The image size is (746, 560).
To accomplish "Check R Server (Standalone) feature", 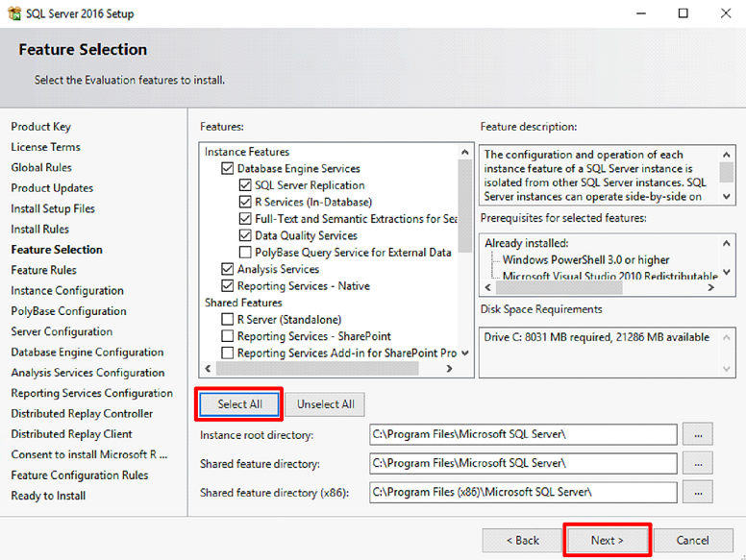I will [x=228, y=320].
